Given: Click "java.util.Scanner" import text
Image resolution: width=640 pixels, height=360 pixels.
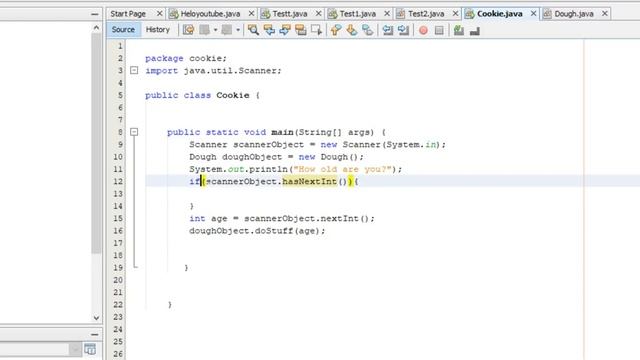Looking at the screenshot, I should 230,71.
